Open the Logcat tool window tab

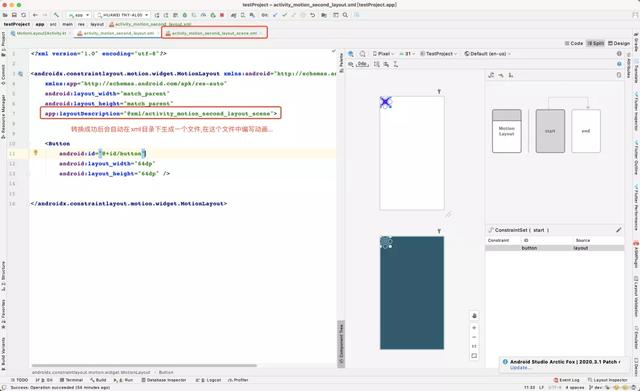(x=209, y=380)
